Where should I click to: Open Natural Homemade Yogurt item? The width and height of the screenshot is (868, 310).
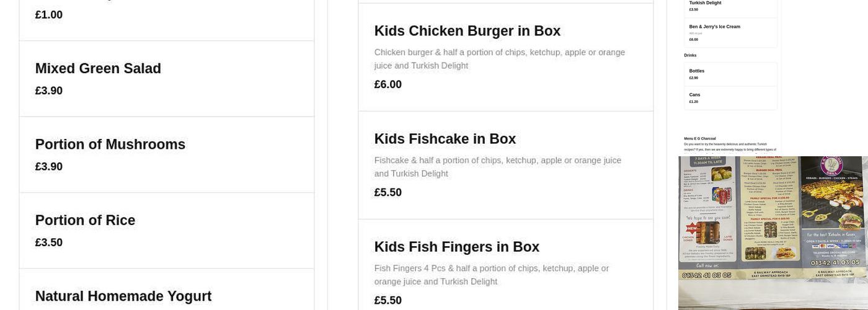click(123, 296)
